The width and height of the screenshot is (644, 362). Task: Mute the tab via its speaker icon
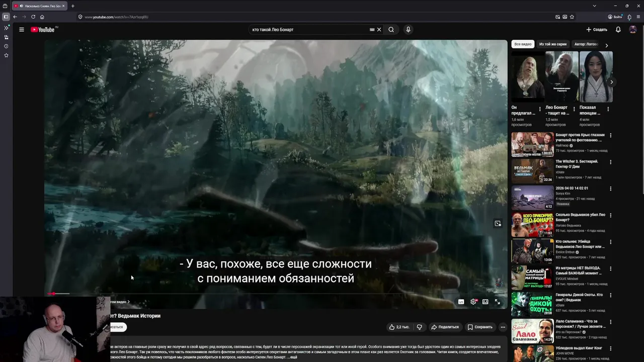22,6
